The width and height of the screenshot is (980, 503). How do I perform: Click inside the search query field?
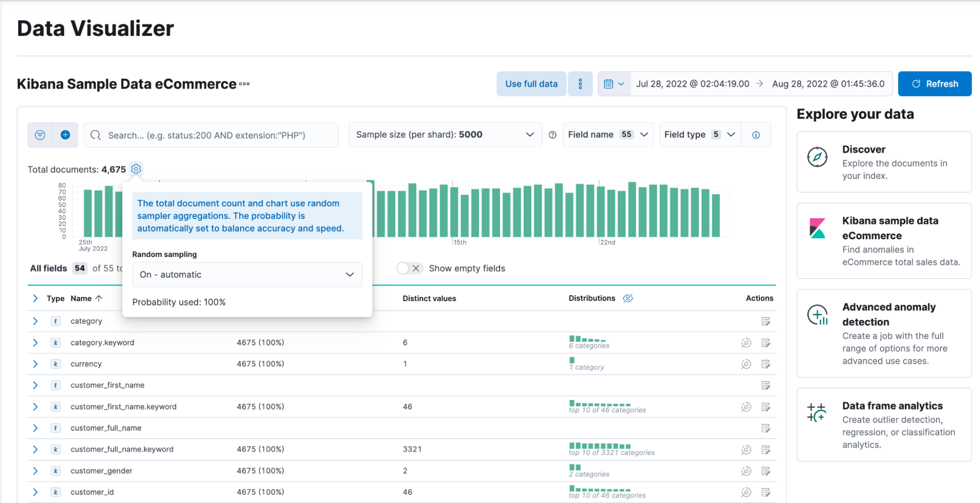[211, 135]
